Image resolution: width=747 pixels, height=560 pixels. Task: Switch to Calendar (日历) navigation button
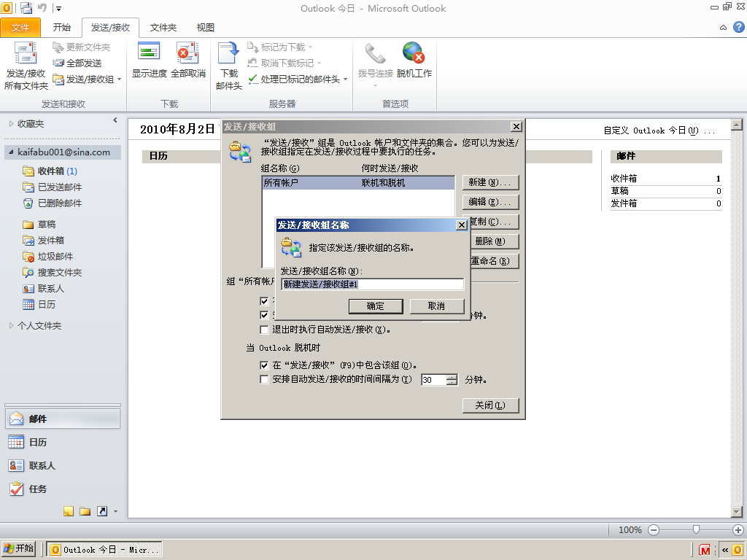point(63,443)
